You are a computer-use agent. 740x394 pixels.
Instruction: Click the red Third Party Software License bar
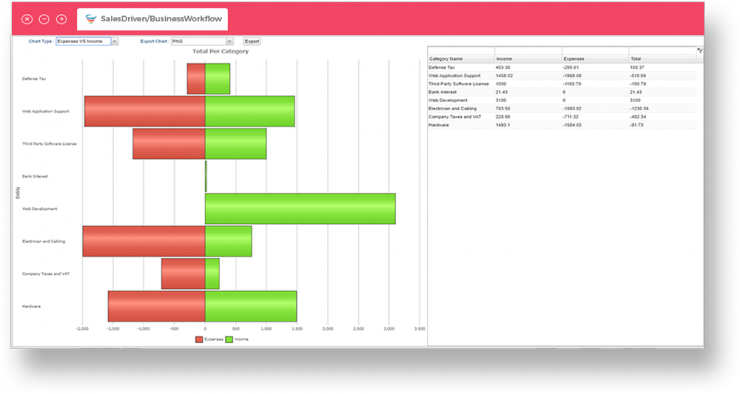(x=169, y=143)
